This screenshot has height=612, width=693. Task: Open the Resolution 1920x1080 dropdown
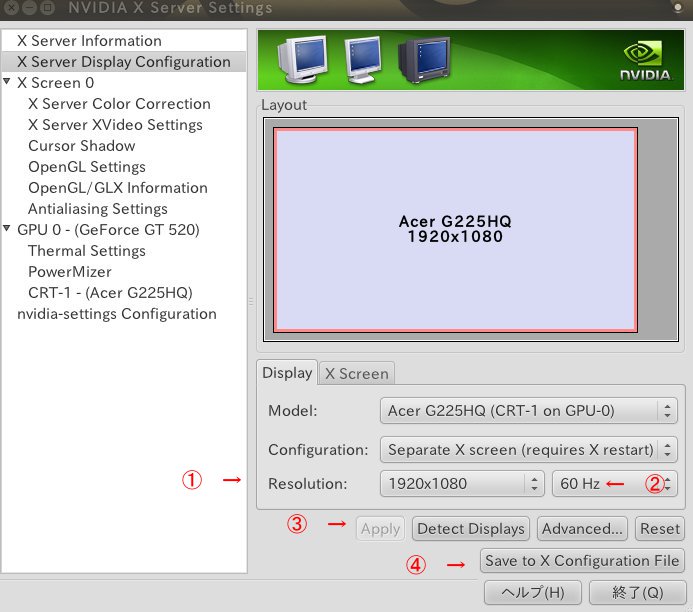coord(462,483)
